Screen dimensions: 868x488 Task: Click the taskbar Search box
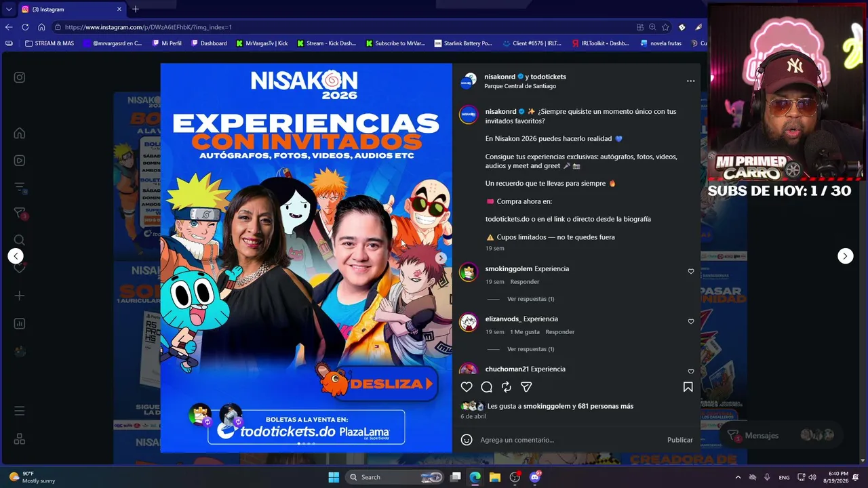395,477
